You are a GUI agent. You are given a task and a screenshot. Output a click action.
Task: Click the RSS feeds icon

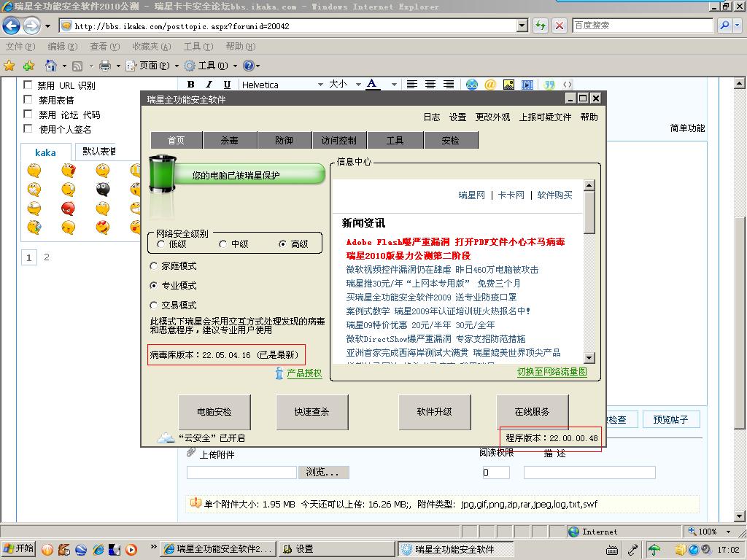click(77, 66)
